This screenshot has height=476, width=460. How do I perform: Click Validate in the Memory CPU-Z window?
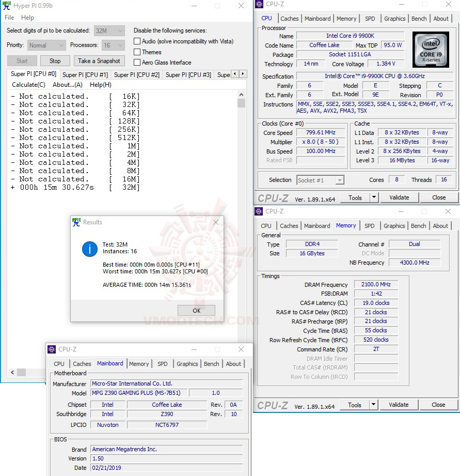399,405
